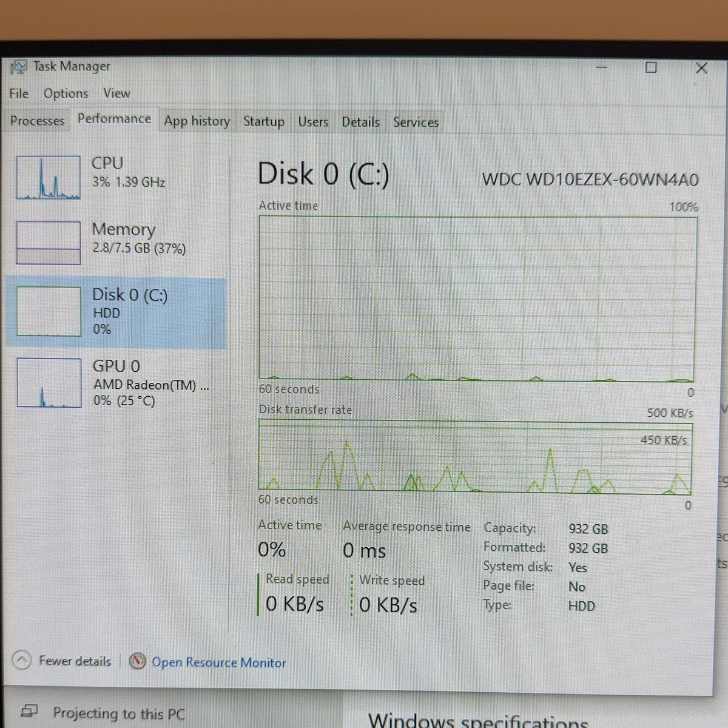Select the Memory usage mini graph
Image resolution: width=728 pixels, height=728 pixels.
[x=49, y=243]
